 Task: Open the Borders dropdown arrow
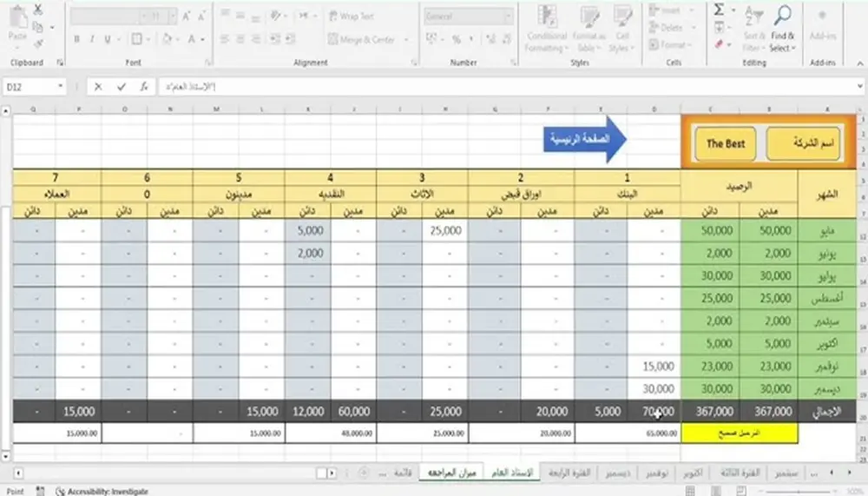148,40
